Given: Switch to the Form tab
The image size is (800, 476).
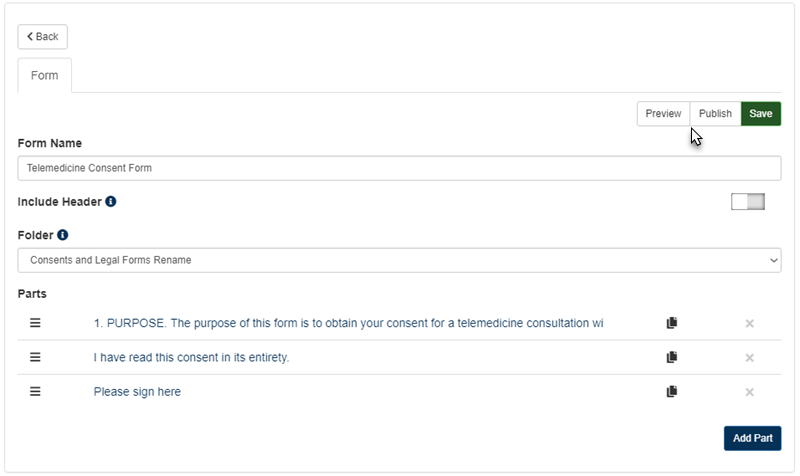Looking at the screenshot, I should pyautogui.click(x=45, y=75).
